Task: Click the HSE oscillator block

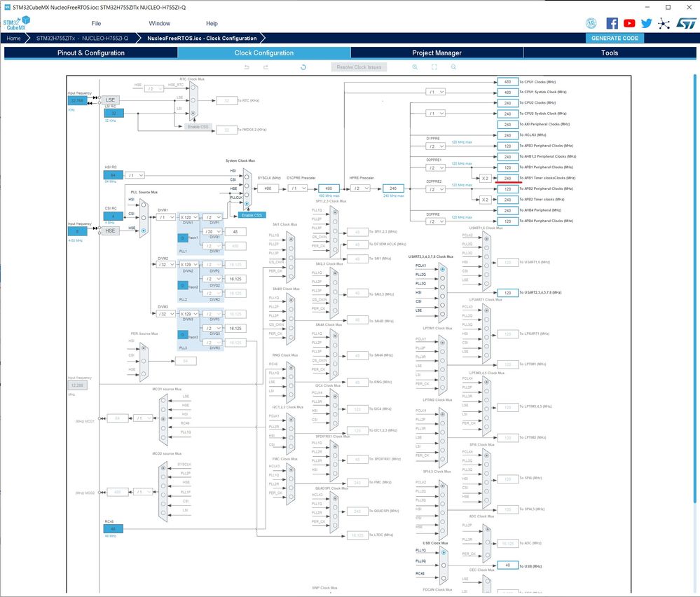Action: pyautogui.click(x=110, y=231)
